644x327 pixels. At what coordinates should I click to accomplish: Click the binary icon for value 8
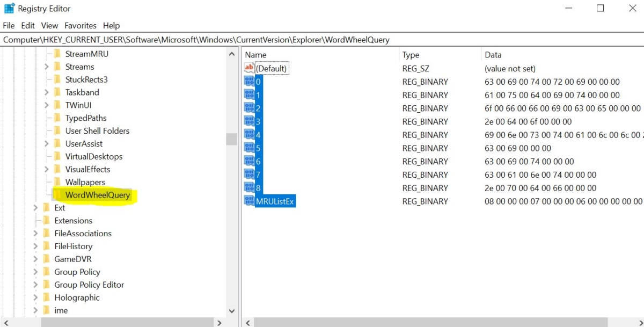249,188
